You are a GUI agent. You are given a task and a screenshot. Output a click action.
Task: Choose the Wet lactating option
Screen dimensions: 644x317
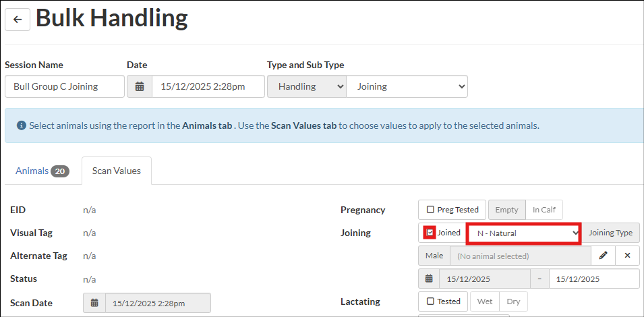tap(485, 301)
